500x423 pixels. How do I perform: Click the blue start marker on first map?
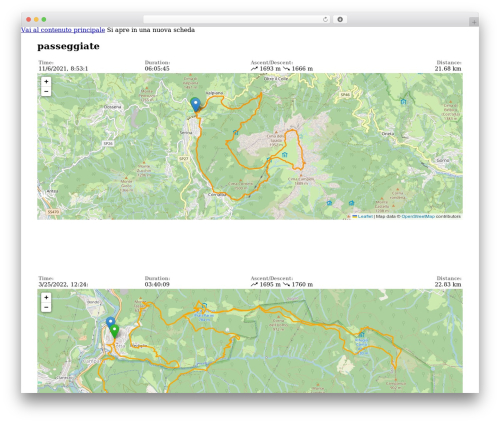196,105
